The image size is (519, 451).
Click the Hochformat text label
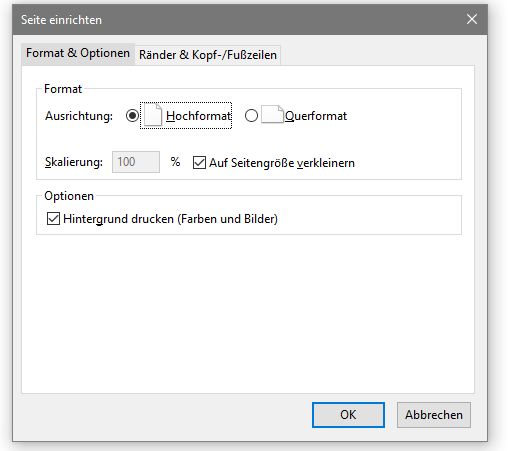pos(198,116)
